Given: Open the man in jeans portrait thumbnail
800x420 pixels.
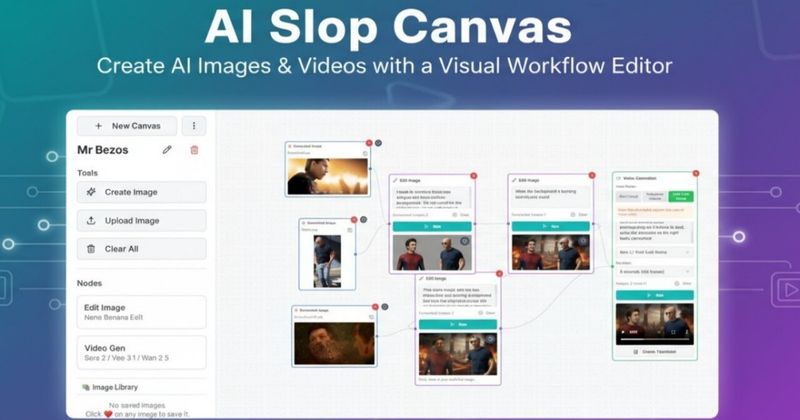Looking at the screenshot, I should coord(327,261).
